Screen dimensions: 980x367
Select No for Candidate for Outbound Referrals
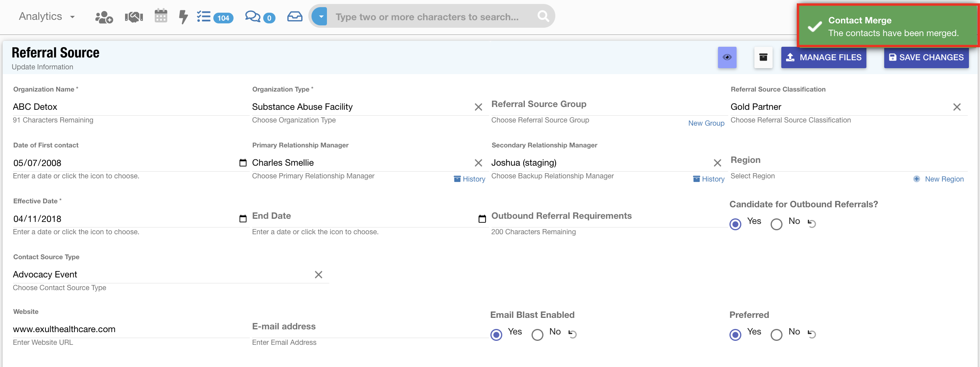pos(777,224)
